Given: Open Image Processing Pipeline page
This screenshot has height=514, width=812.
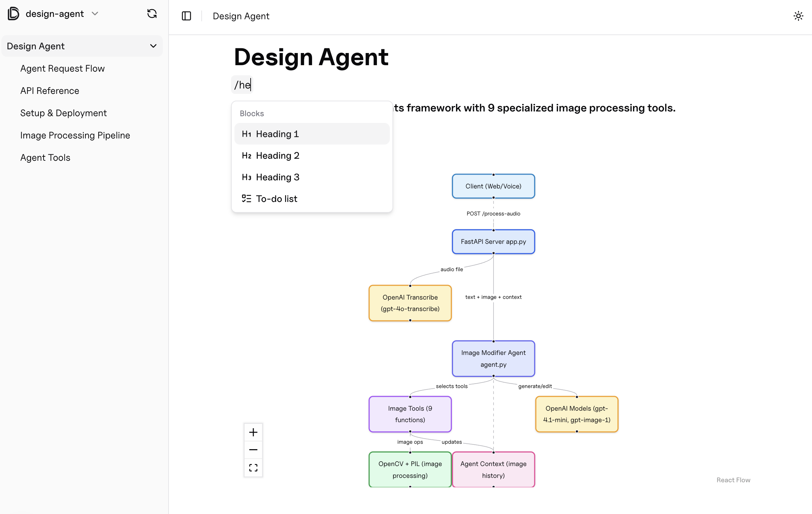Looking at the screenshot, I should tap(75, 135).
